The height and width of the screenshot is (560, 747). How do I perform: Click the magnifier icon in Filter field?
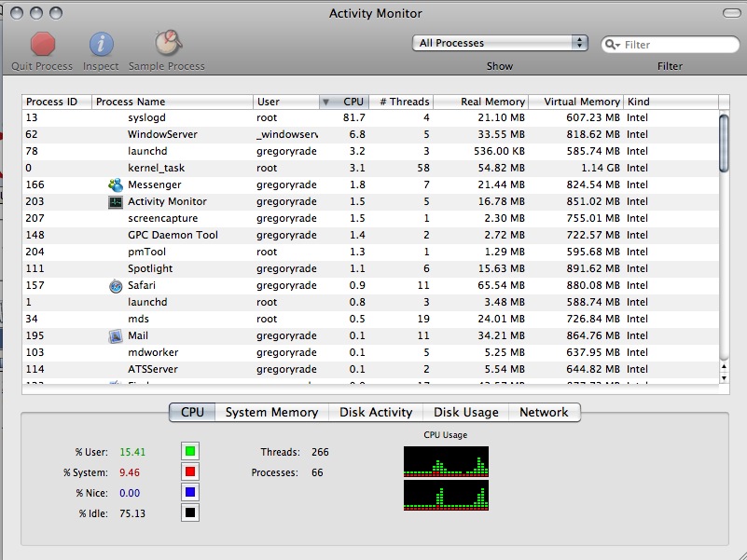[x=612, y=45]
